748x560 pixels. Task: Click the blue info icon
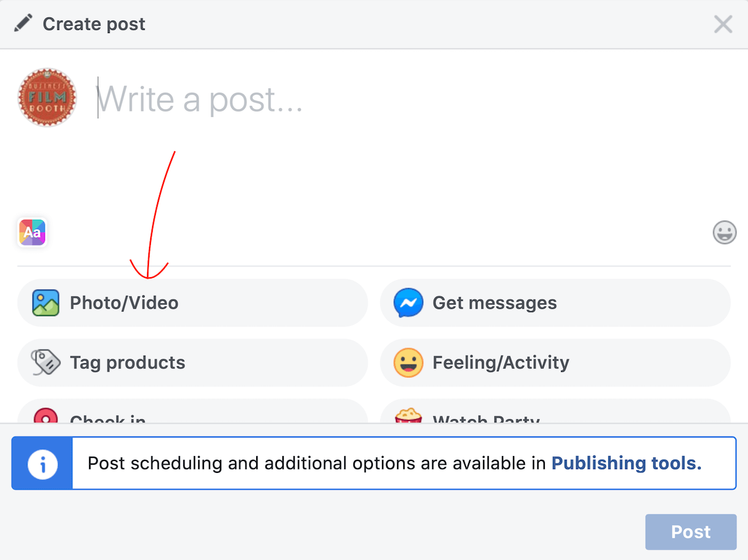point(42,463)
